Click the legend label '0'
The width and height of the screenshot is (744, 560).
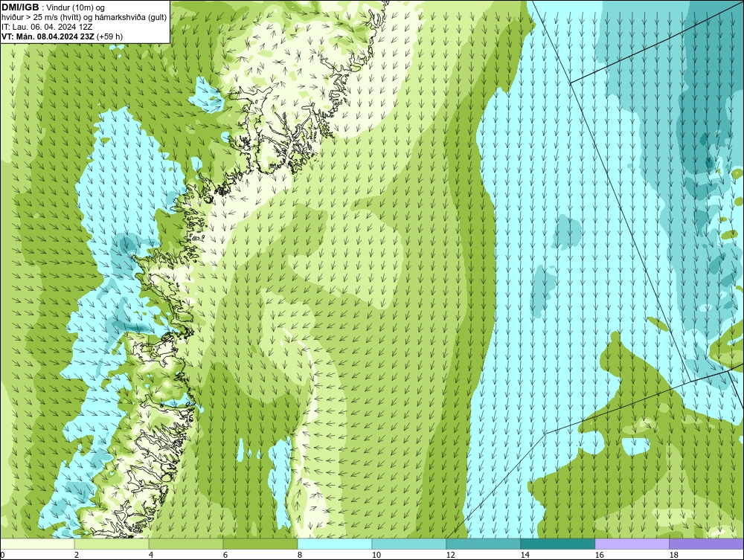pos(2,555)
